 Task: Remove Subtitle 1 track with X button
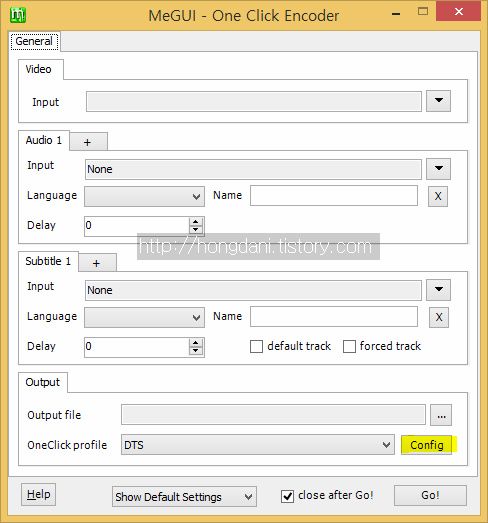[x=439, y=317]
